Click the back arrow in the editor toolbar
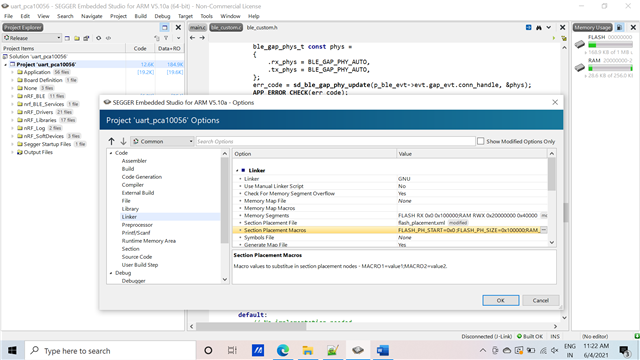The height and width of the screenshot is (360, 640). 192,38
